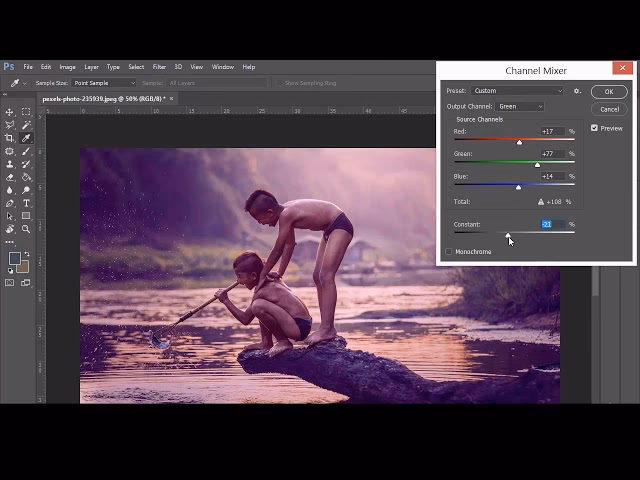
Task: Open the View menu
Action: (x=197, y=67)
